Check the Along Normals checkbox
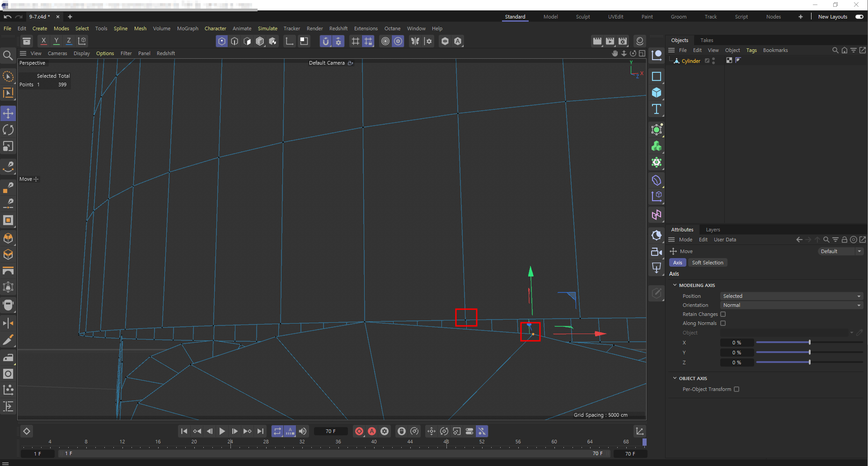Viewport: 868px width, 466px height. 723,324
